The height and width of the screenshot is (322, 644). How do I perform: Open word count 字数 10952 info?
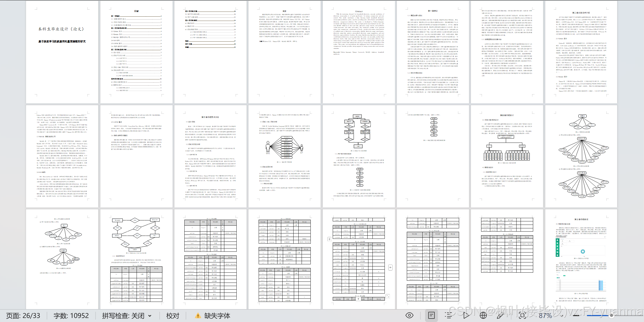click(x=71, y=316)
